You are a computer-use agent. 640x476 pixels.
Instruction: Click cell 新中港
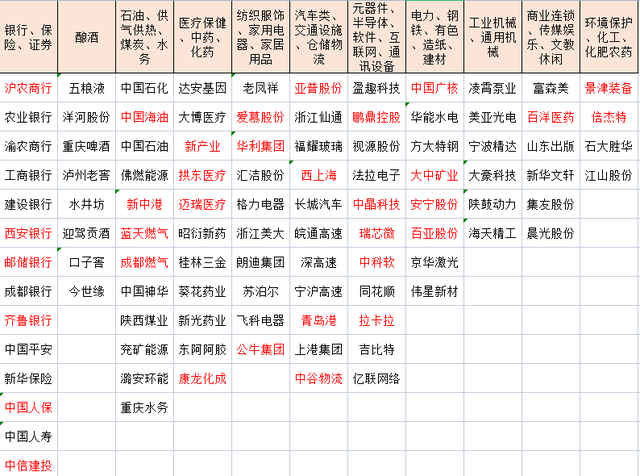pos(144,204)
